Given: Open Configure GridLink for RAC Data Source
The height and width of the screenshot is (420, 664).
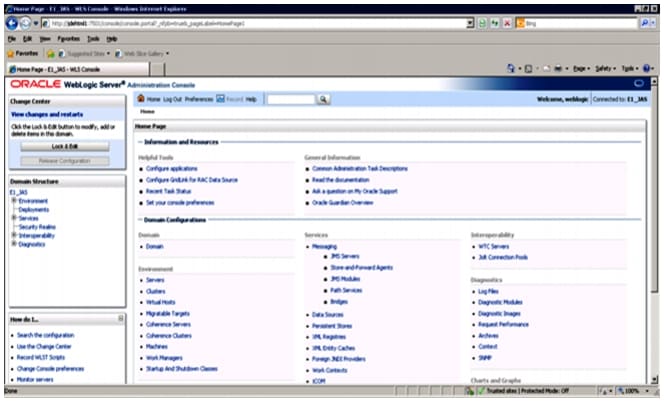Looking at the screenshot, I should tap(192, 180).
